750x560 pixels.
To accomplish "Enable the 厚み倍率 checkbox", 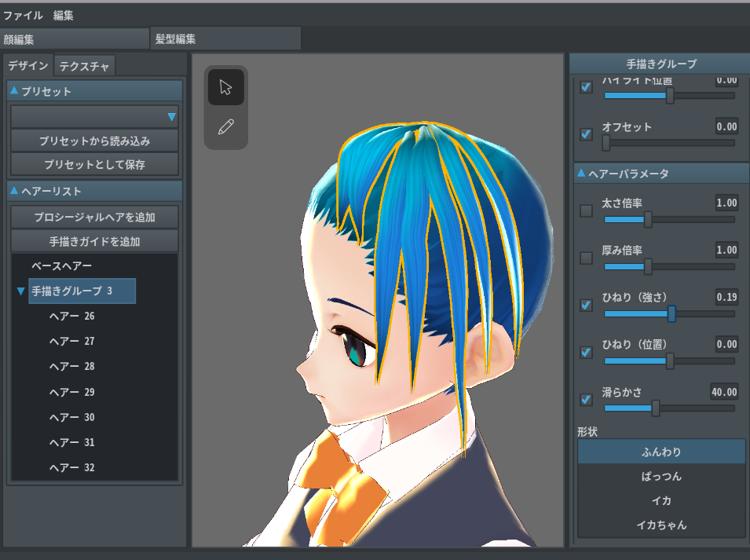I will tap(587, 258).
